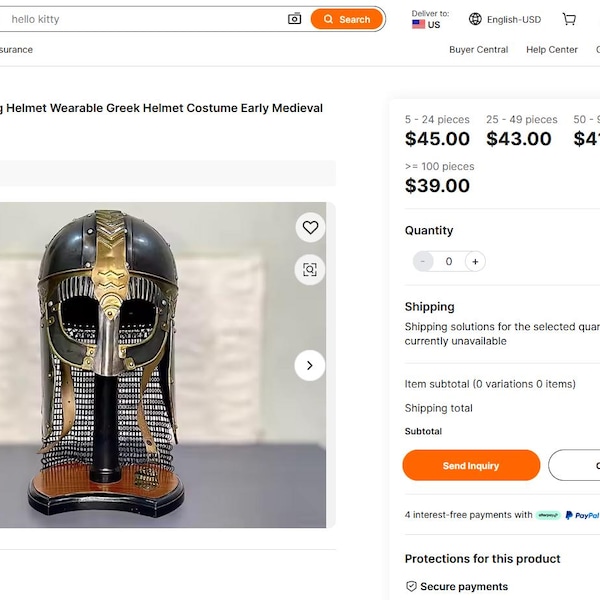Open Help Center menu
Image resolution: width=600 pixels, height=600 pixels.
coord(552,50)
